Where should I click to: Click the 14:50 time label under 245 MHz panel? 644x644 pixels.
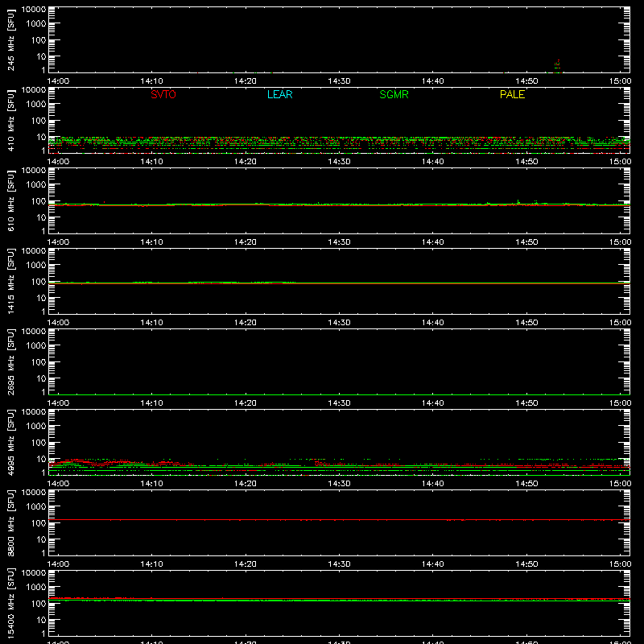[526, 81]
